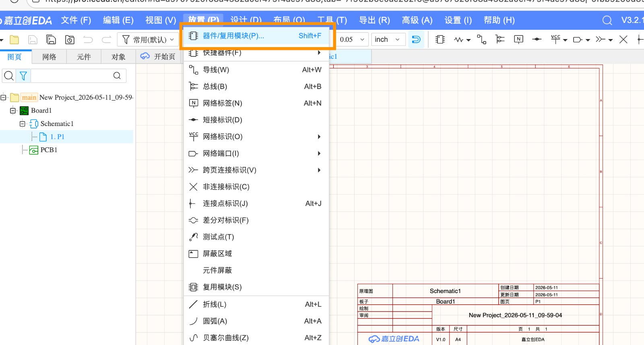The width and height of the screenshot is (644, 345).
Task: Click the short-circuit flag icon in toolbar
Action: tap(537, 39)
